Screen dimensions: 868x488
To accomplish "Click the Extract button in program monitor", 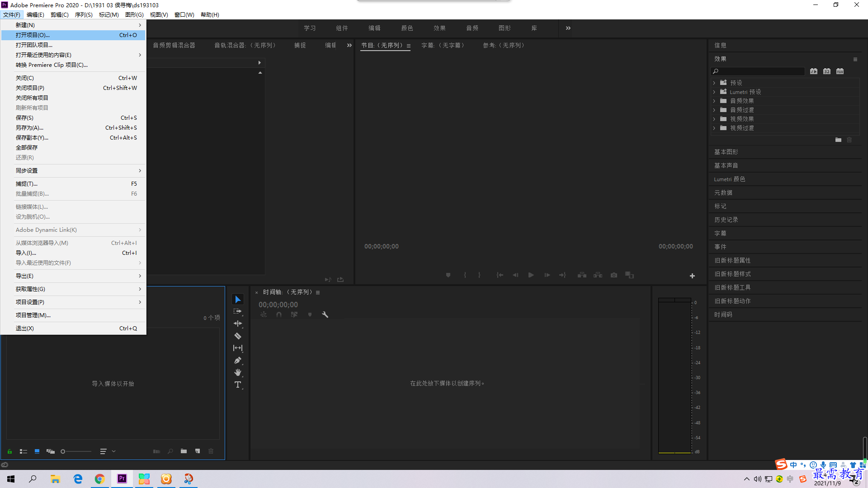I will [x=598, y=275].
